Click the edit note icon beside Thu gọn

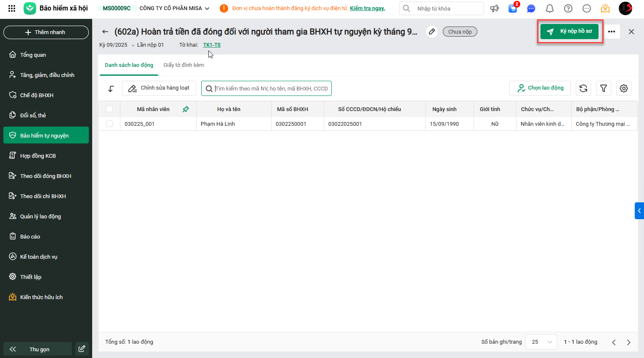(82, 349)
